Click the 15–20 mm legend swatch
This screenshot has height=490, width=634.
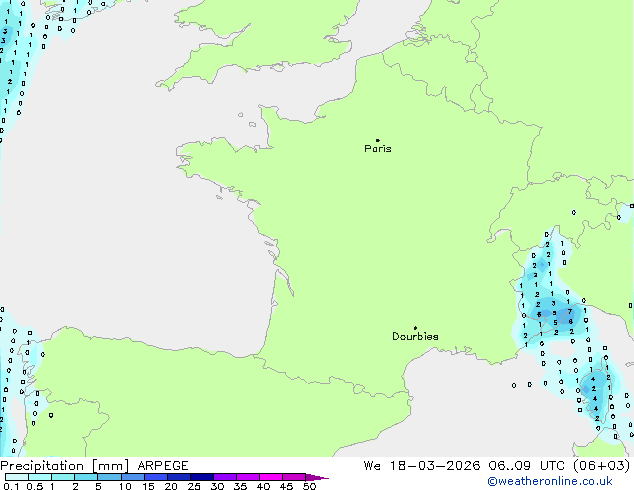(156, 477)
